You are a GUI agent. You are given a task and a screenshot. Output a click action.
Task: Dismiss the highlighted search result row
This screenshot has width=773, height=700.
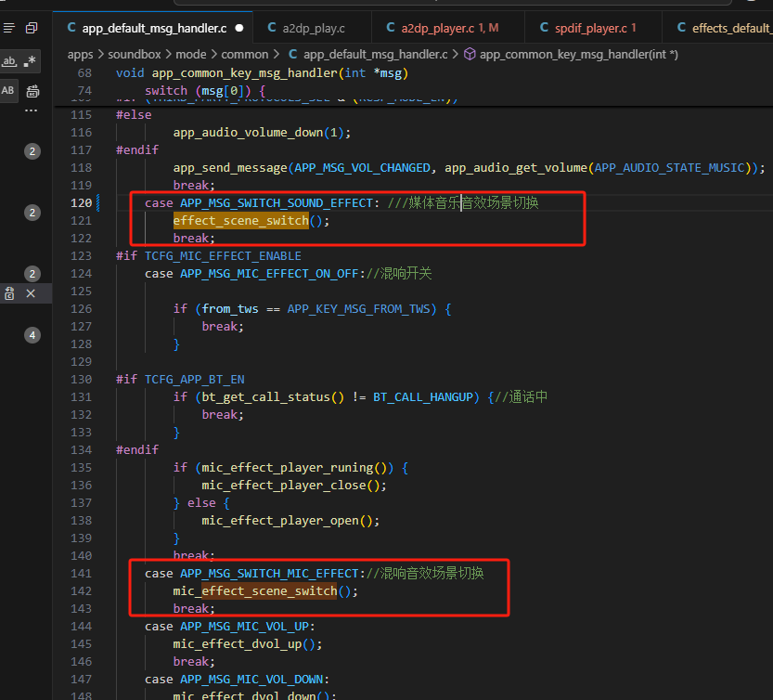(x=31, y=293)
